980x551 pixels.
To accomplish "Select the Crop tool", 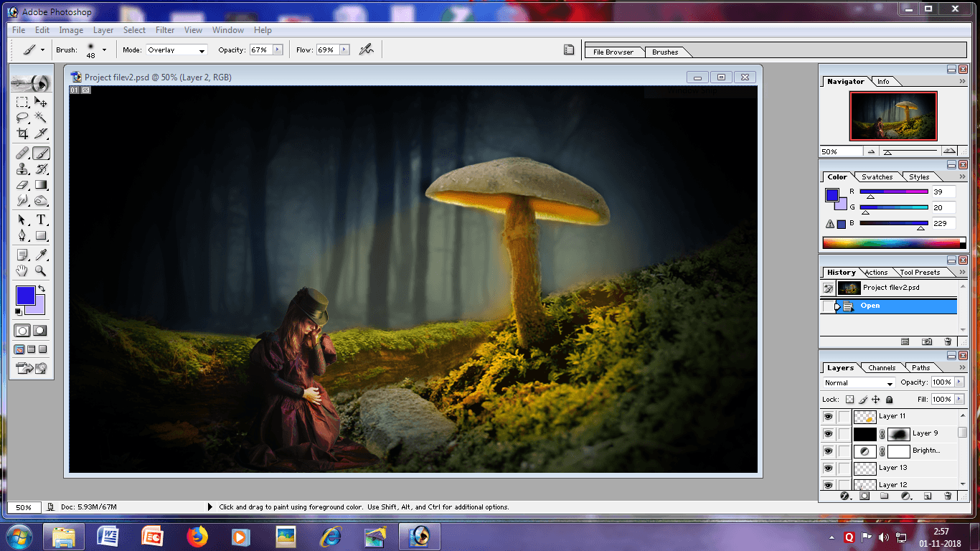I will click(22, 133).
